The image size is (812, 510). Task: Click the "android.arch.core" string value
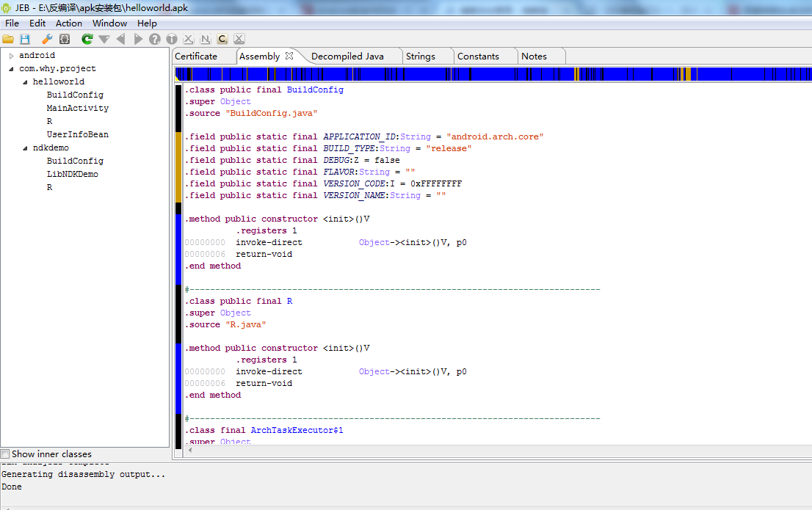[x=495, y=136]
